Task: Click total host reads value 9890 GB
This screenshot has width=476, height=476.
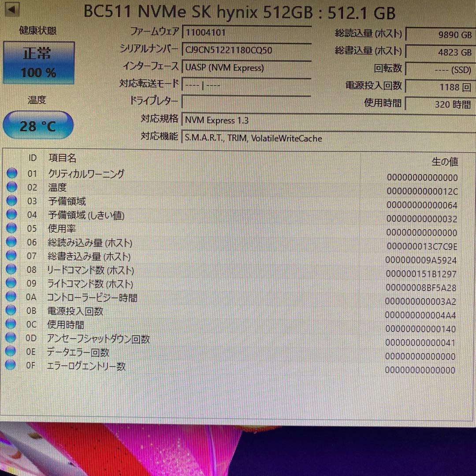Action: (x=440, y=34)
